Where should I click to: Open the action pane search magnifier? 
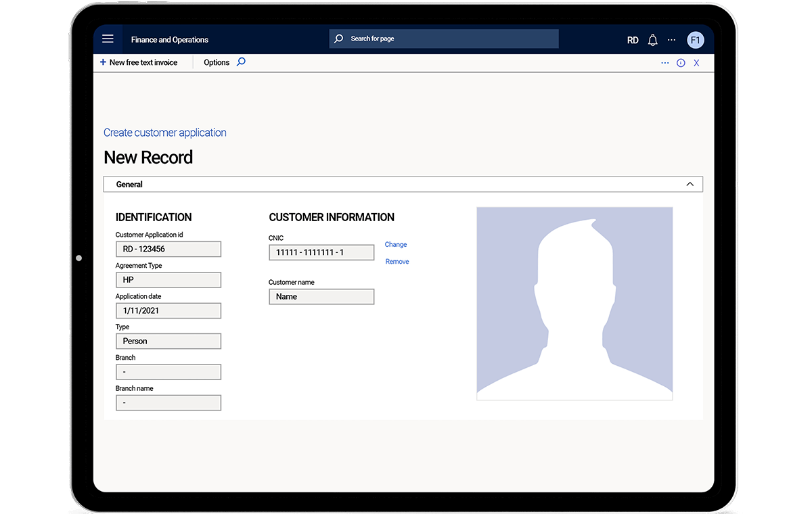click(242, 62)
